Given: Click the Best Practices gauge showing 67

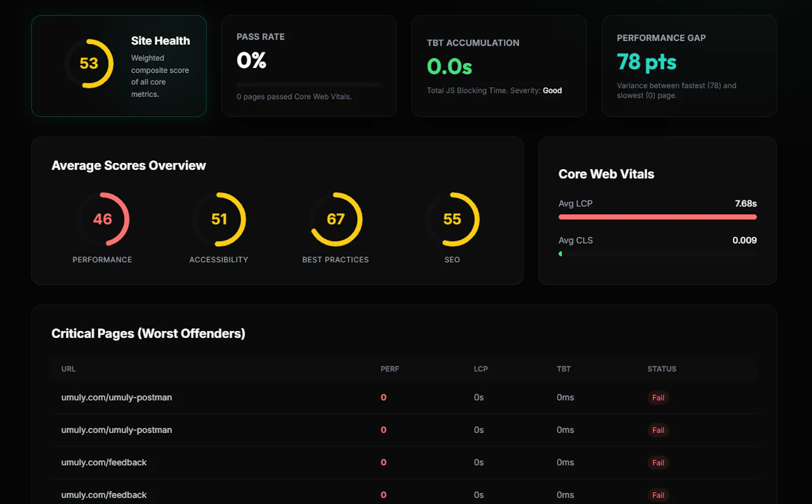Looking at the screenshot, I should click(335, 219).
